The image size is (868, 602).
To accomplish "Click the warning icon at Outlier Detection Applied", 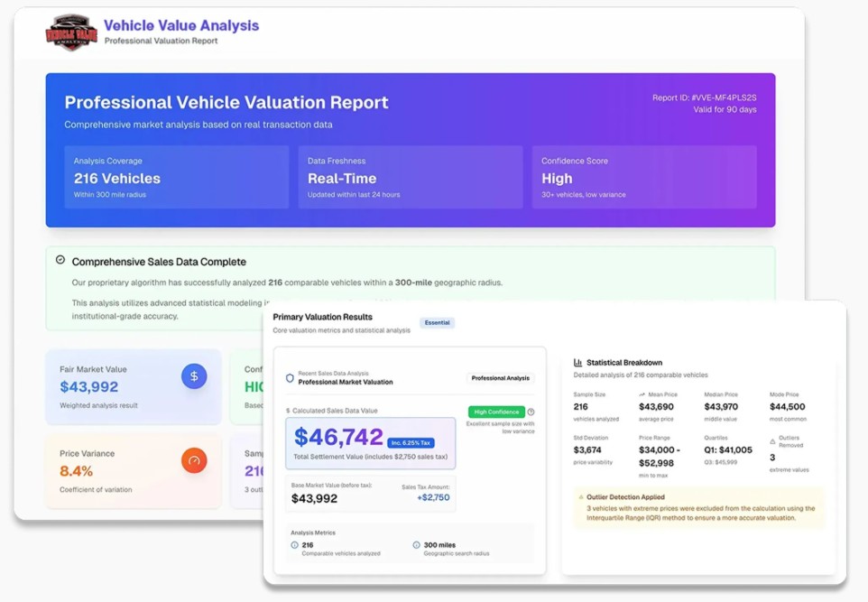I will [x=578, y=496].
